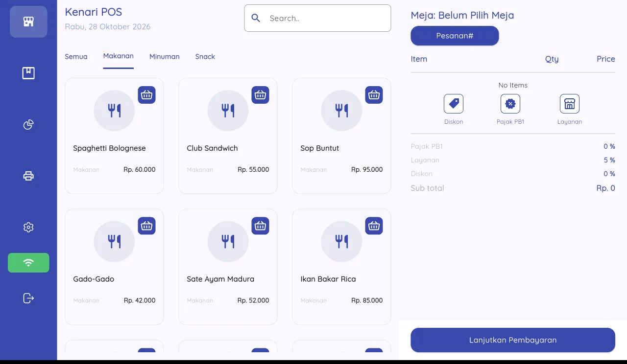Click the Club Sandwich item name
Screen dimensions: 627x364
click(212, 148)
